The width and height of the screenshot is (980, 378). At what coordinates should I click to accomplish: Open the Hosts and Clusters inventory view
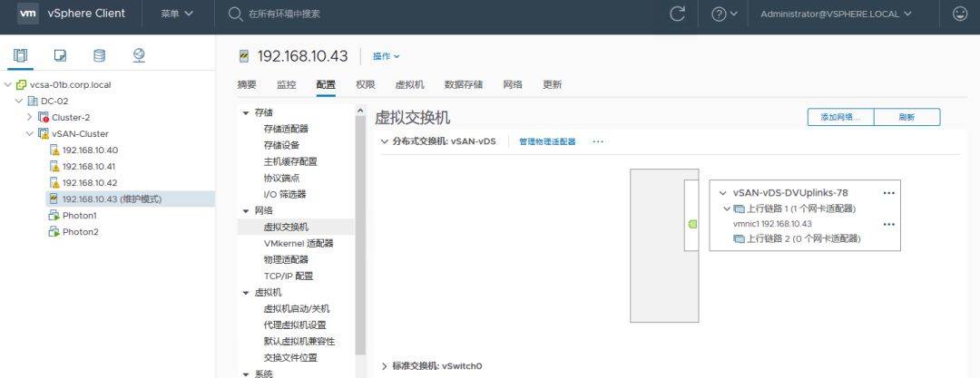click(x=21, y=56)
